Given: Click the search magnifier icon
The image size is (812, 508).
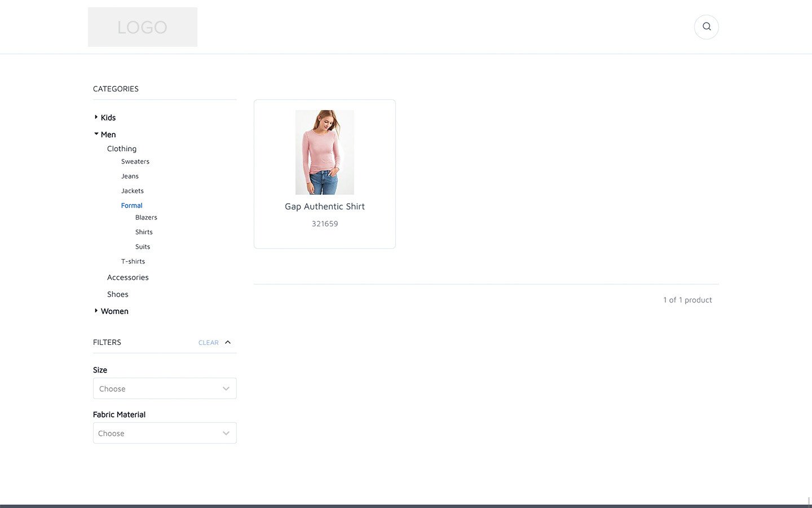Looking at the screenshot, I should click(706, 27).
